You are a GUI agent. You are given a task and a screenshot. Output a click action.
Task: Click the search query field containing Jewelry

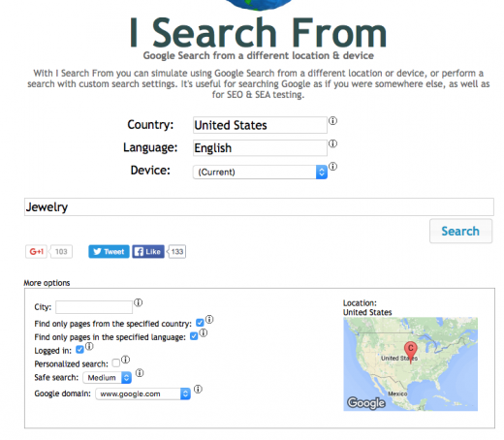pos(259,206)
